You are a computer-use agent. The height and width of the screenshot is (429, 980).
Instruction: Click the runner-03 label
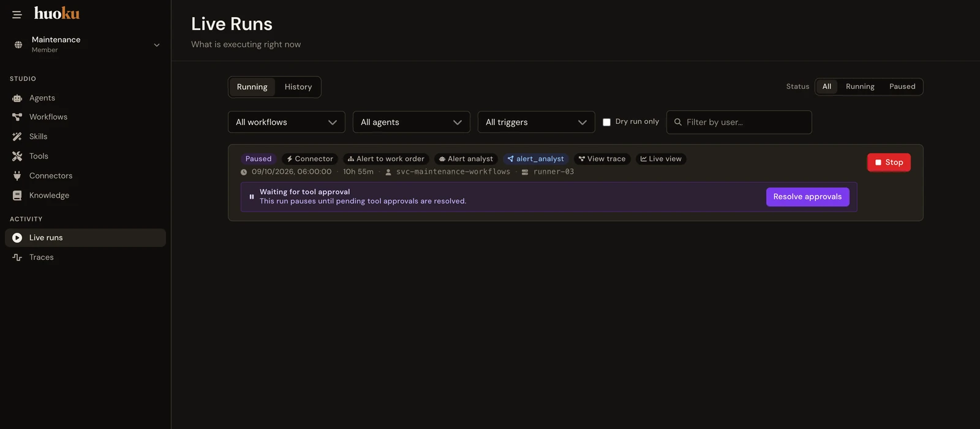554,172
